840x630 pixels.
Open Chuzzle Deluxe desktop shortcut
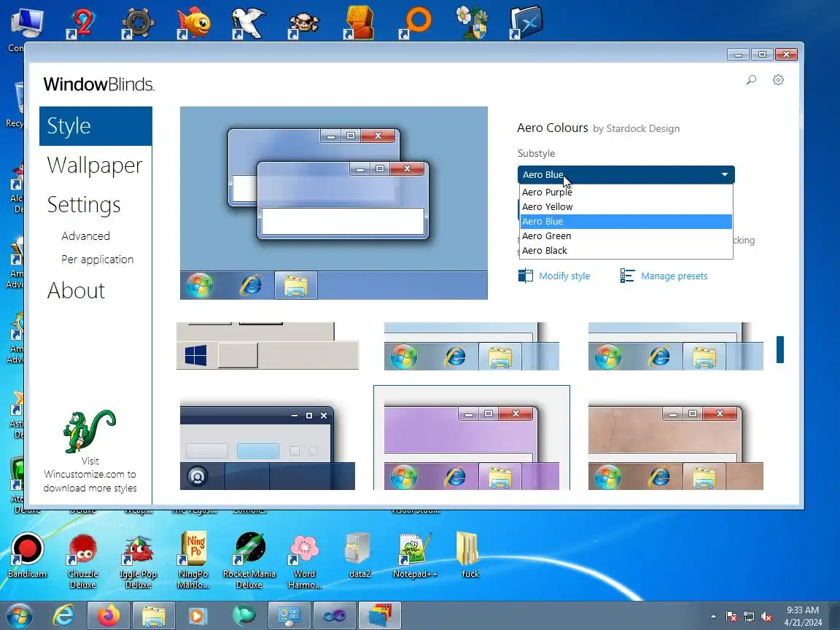[x=82, y=560]
